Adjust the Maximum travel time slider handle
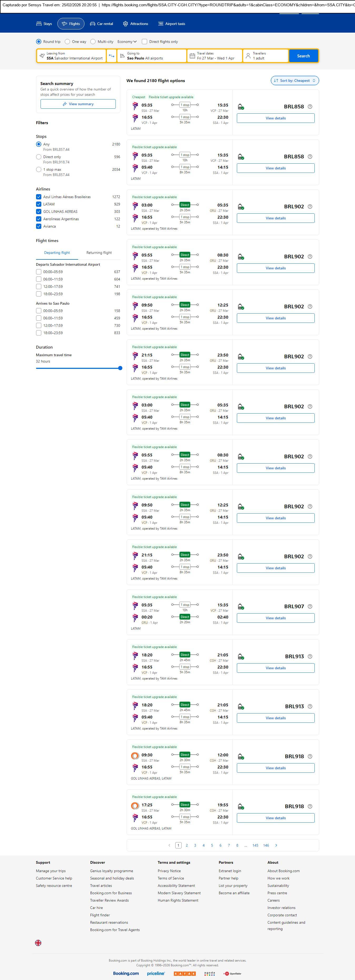The height and width of the screenshot is (980, 355). pyautogui.click(x=120, y=368)
